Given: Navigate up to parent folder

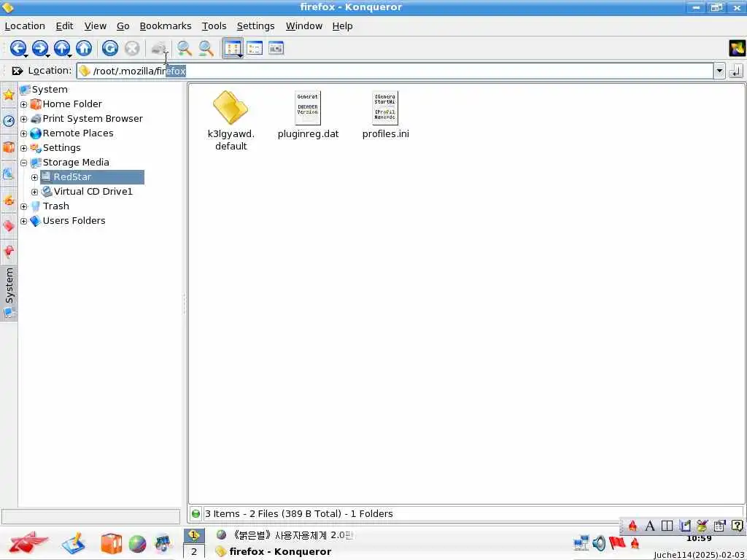Looking at the screenshot, I should click(x=62, y=48).
